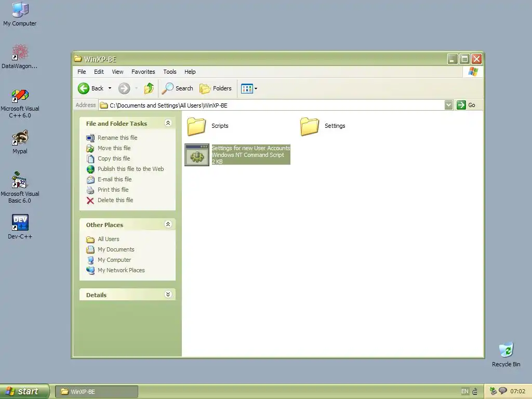Click the EN language indicator in taskbar
This screenshot has height=399, width=532.
464,392
